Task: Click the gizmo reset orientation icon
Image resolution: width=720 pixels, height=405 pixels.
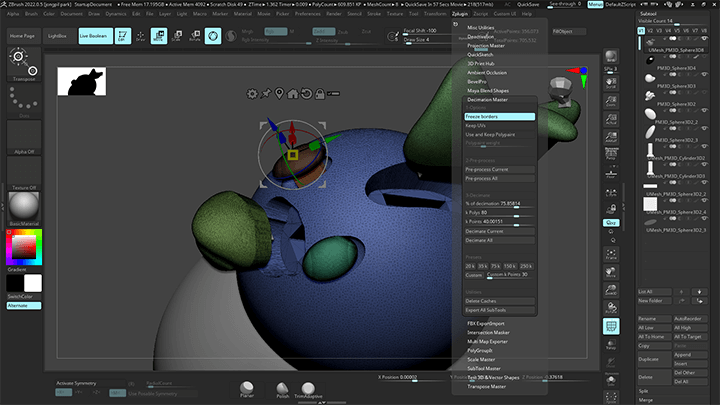Action: coord(306,94)
